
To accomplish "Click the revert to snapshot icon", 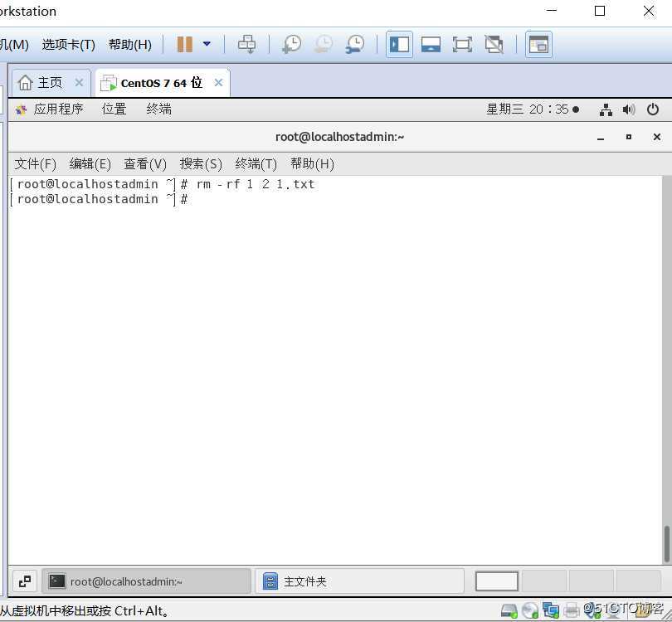I will point(324,44).
